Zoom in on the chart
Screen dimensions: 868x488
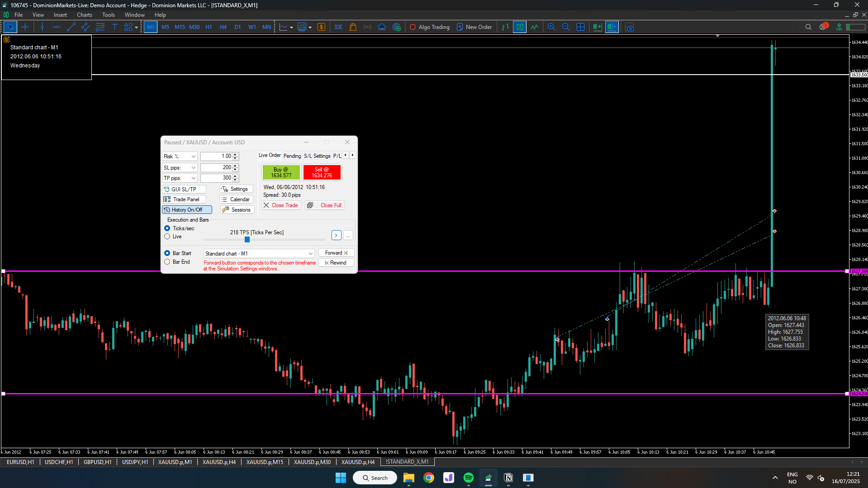point(551,27)
